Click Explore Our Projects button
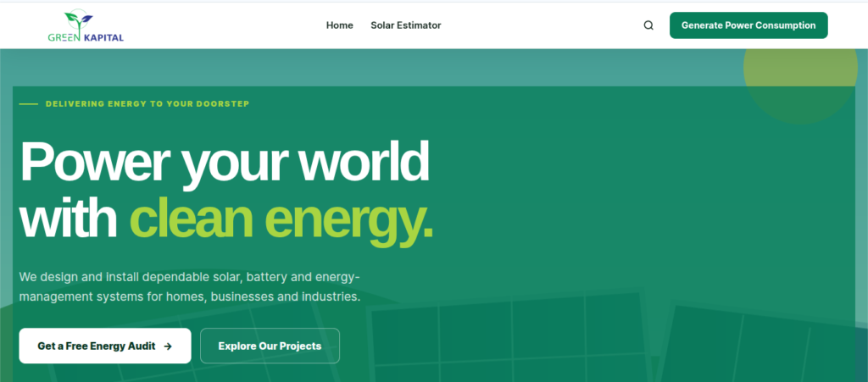Screen dimensions: 868x382 coord(270,346)
